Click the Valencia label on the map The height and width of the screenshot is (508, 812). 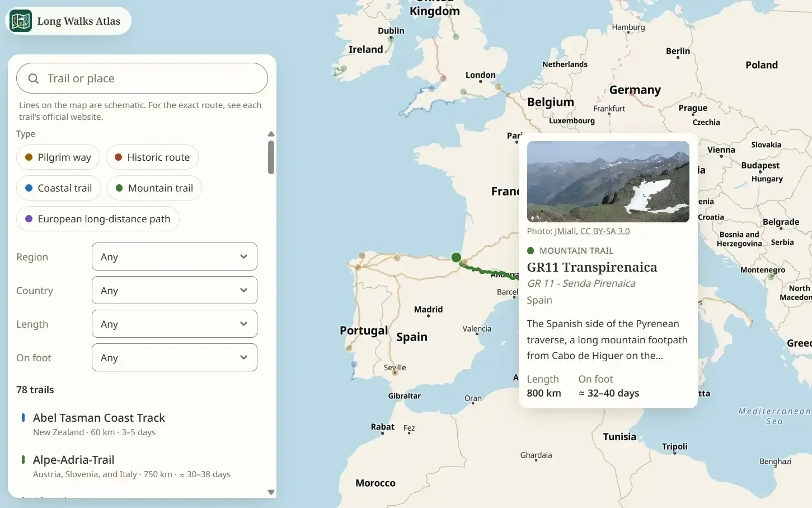(477, 329)
